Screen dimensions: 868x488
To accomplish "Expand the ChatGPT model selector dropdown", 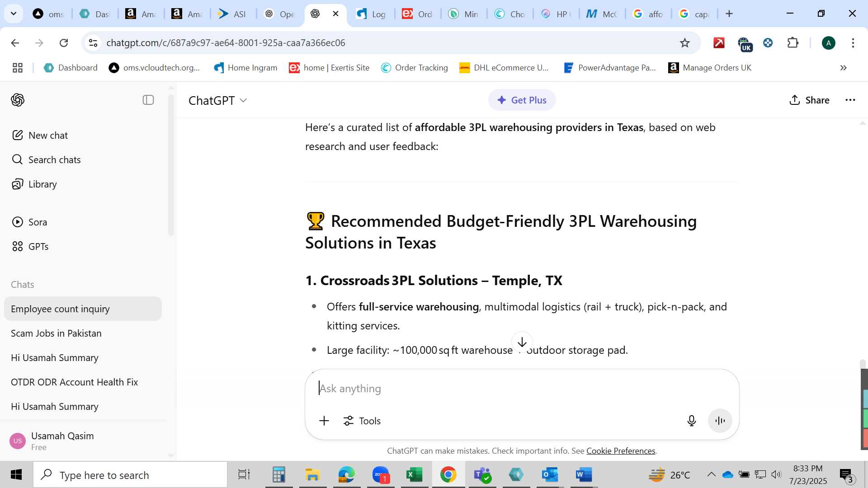I will pos(218,100).
